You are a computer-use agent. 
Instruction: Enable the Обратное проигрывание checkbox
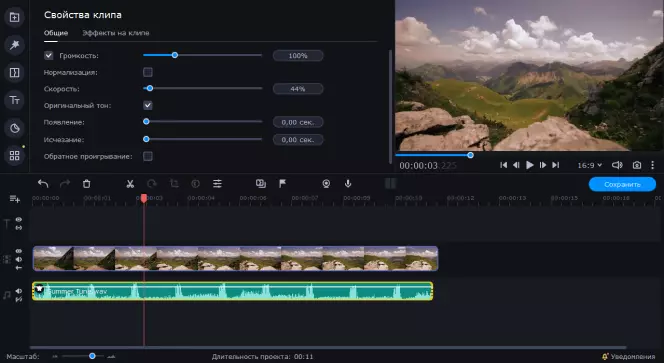[x=148, y=156]
